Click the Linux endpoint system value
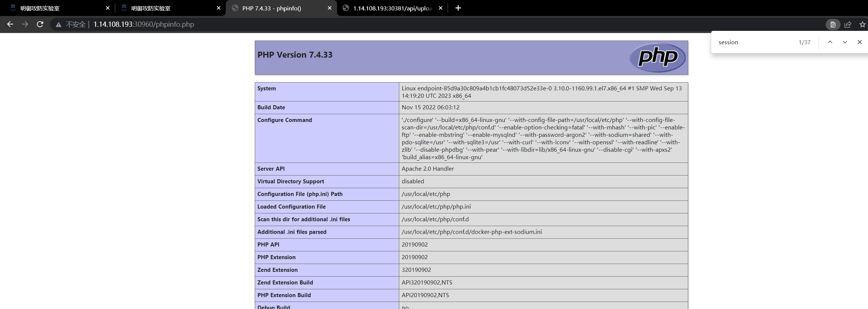Image resolution: width=868 pixels, height=309 pixels. [542, 92]
